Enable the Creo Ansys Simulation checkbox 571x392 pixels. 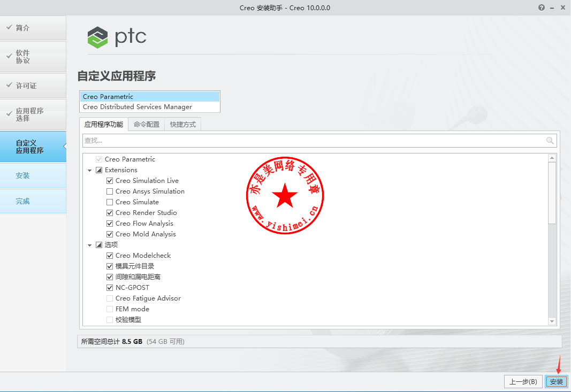[x=110, y=191]
